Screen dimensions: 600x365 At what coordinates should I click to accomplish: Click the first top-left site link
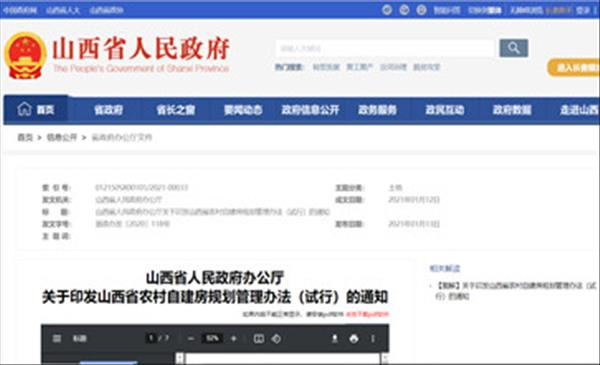[20, 10]
